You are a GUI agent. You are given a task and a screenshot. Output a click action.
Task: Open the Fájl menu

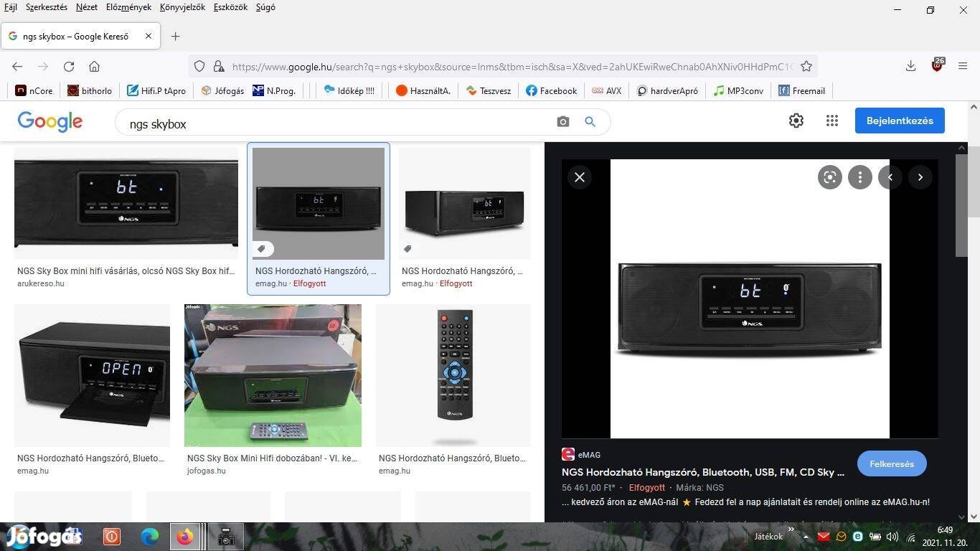tap(11, 7)
